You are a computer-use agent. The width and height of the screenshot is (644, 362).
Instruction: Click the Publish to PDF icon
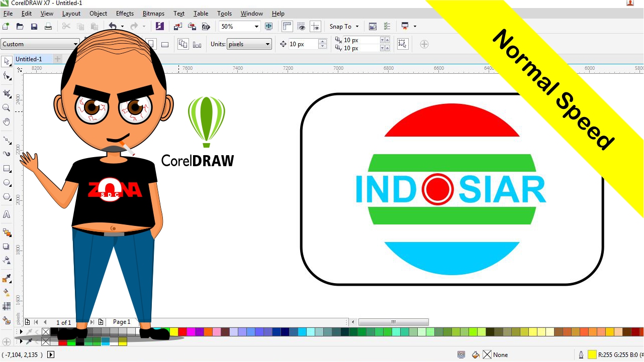[206, 27]
